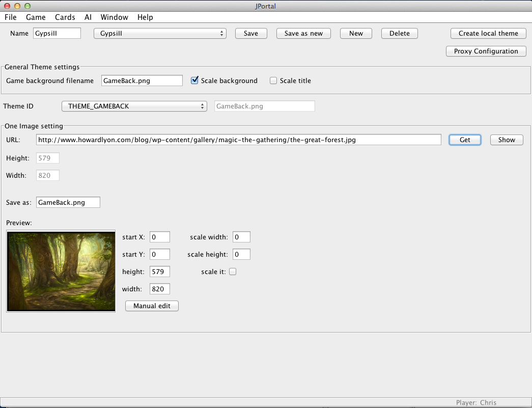Click the Get button for the URL

[x=464, y=140]
